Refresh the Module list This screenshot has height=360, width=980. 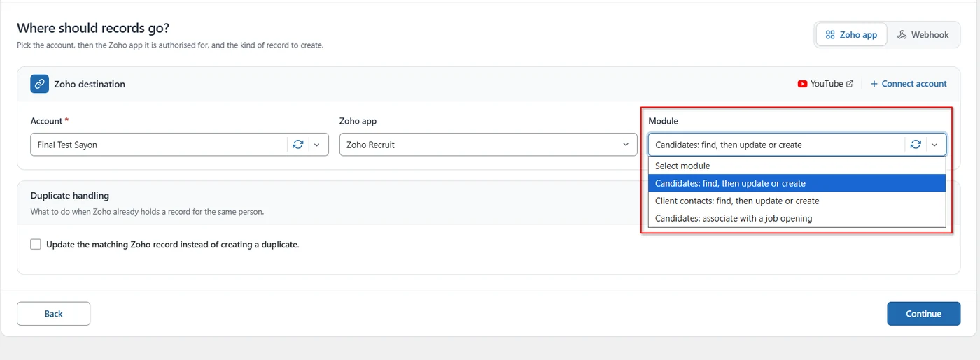(916, 145)
